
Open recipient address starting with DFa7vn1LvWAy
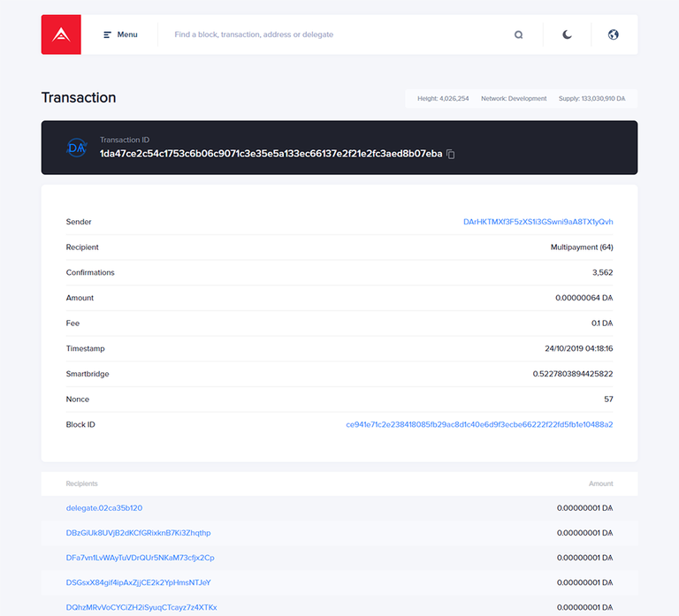tap(140, 558)
